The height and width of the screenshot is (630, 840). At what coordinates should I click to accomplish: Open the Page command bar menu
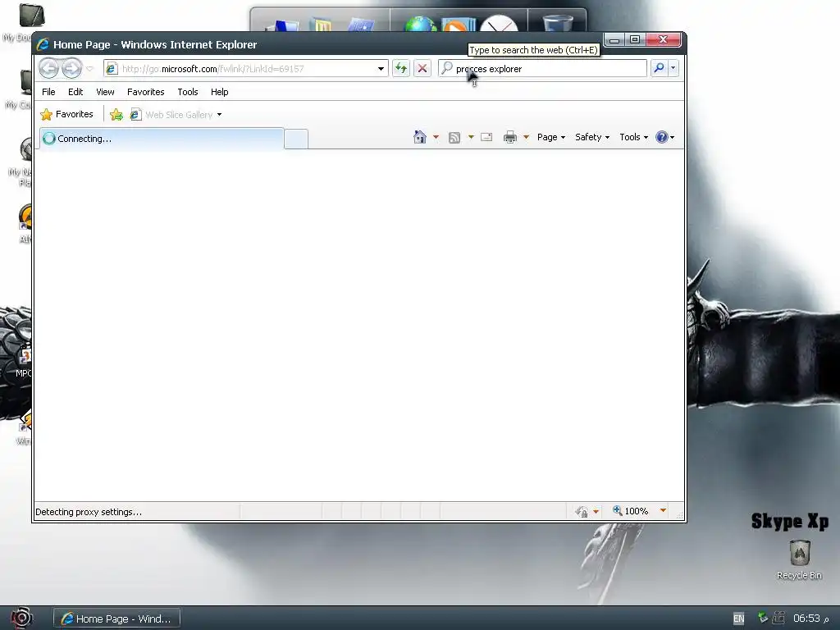(551, 137)
